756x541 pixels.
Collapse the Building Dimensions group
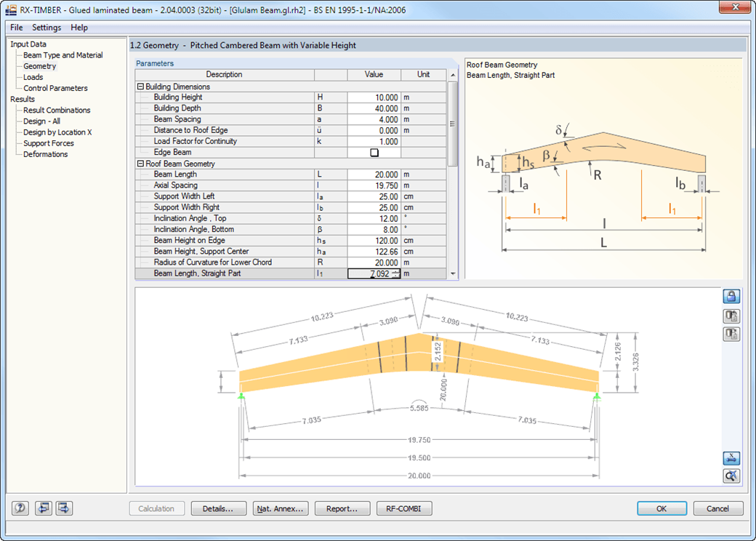coord(140,87)
